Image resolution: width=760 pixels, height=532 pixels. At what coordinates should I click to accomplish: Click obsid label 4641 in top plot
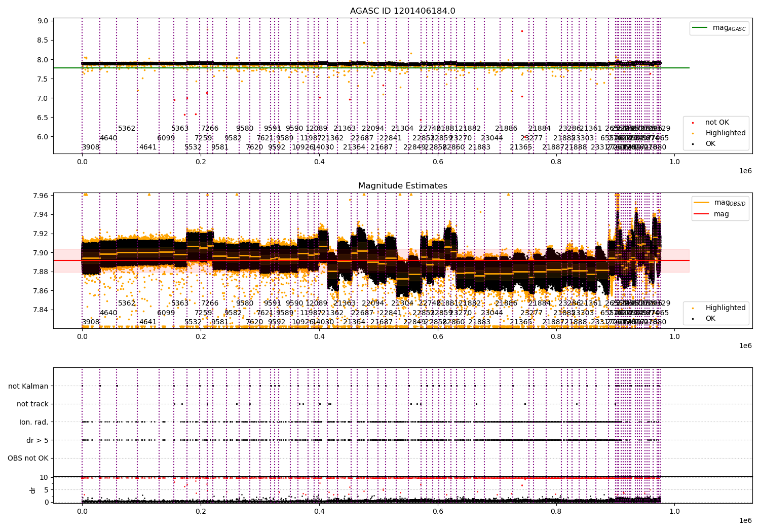(x=148, y=147)
